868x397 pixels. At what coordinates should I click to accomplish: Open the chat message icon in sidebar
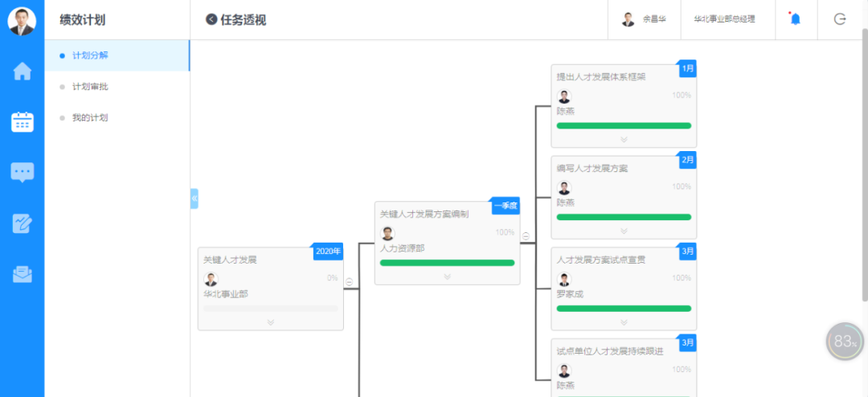23,173
